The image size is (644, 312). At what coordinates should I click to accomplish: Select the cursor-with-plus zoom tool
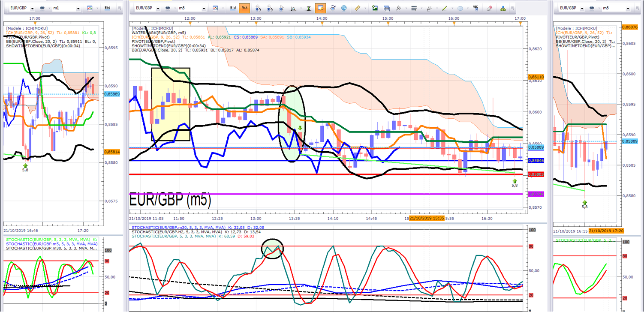pyautogui.click(x=282, y=8)
